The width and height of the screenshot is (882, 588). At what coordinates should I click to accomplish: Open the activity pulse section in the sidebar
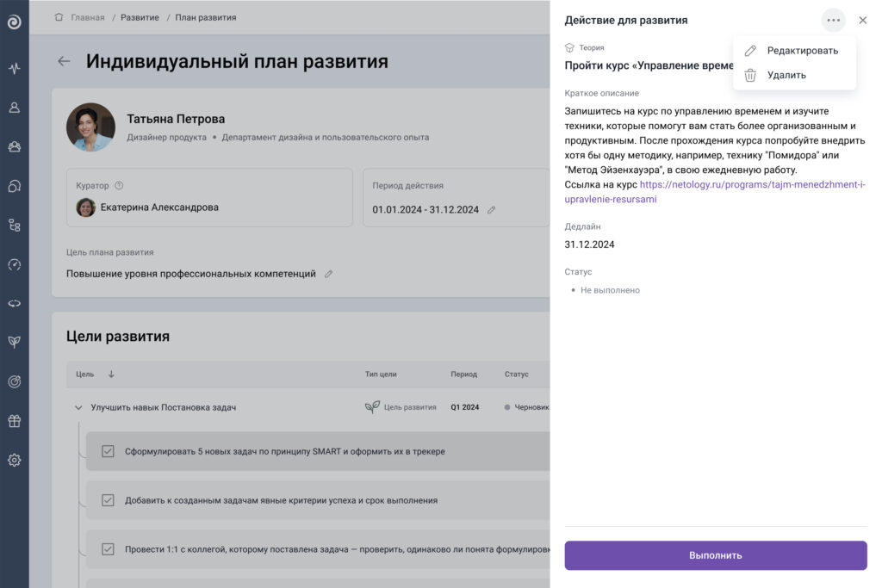(x=14, y=67)
